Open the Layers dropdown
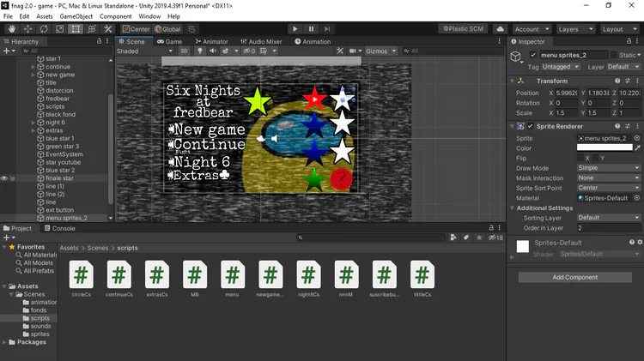The image size is (644, 361). tap(575, 29)
